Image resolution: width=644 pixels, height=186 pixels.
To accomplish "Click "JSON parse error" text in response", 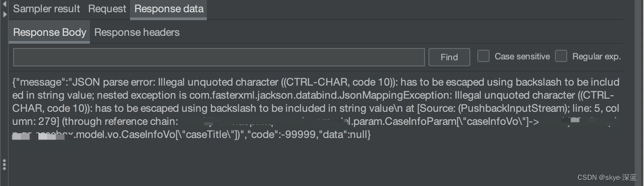I will pos(109,82).
